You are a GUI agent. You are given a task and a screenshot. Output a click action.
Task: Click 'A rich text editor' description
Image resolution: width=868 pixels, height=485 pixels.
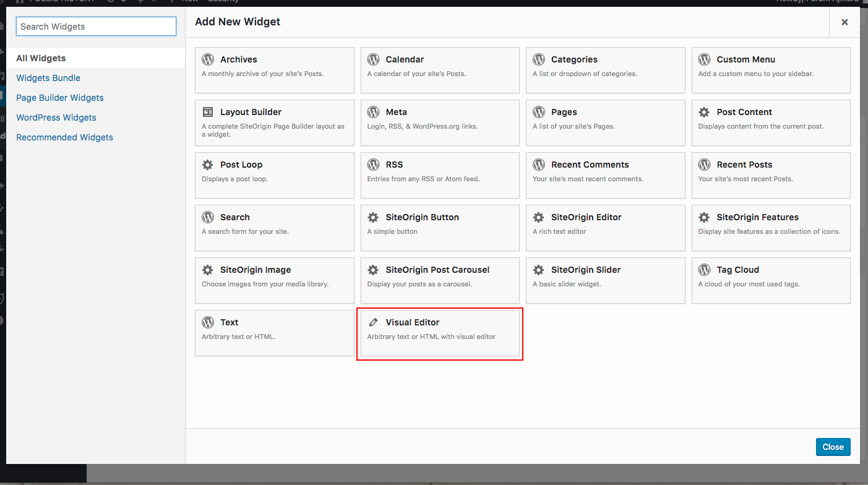click(x=559, y=231)
